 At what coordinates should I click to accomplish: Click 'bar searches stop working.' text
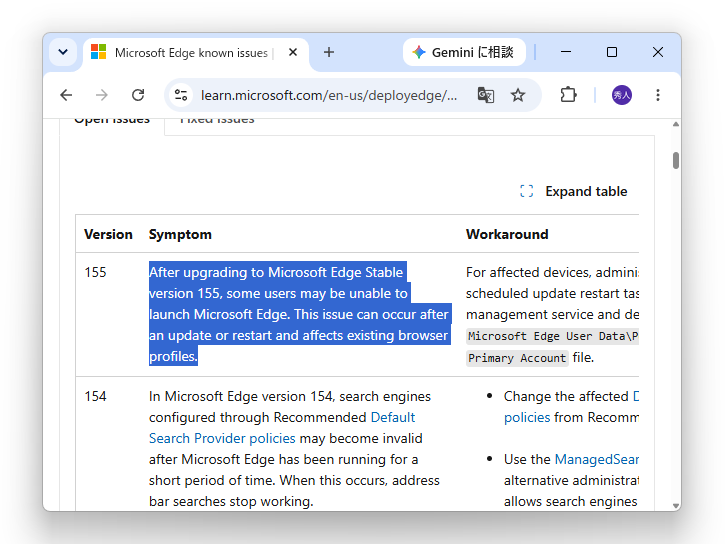[x=231, y=501]
